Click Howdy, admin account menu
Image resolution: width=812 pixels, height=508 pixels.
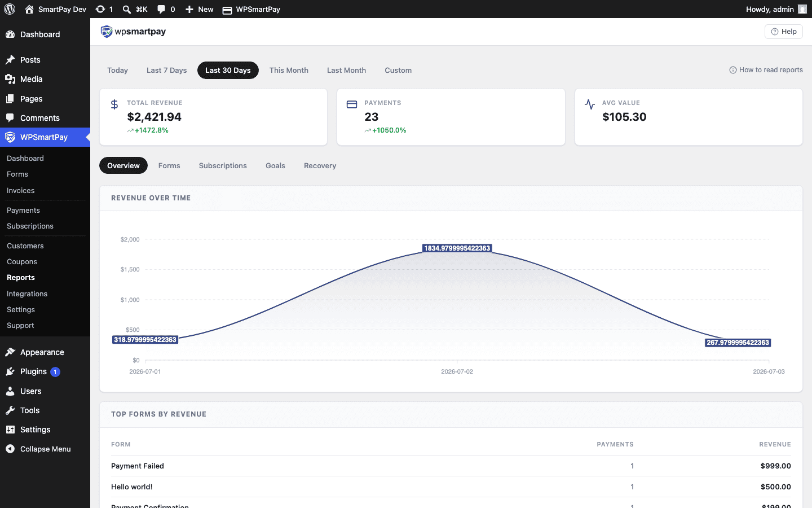tap(776, 9)
